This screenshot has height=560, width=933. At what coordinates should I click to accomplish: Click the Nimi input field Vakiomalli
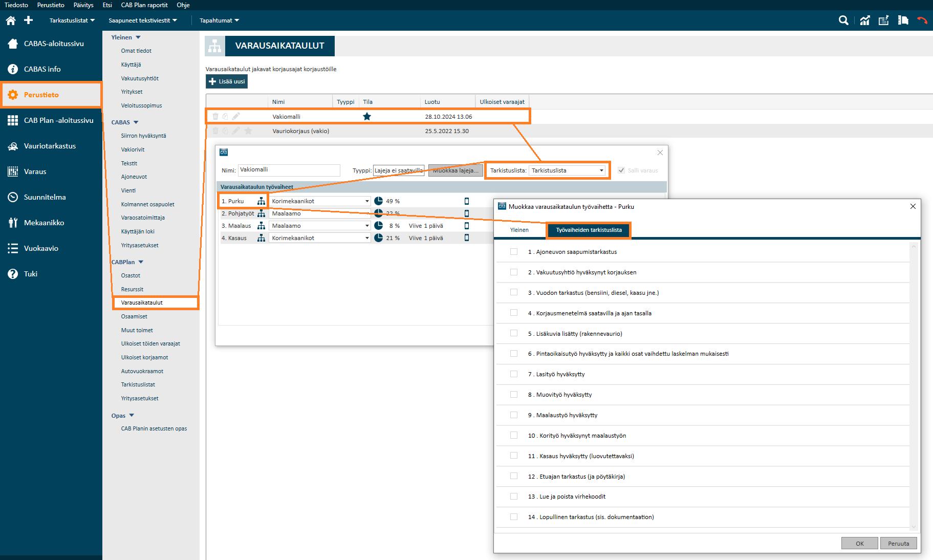click(x=289, y=170)
